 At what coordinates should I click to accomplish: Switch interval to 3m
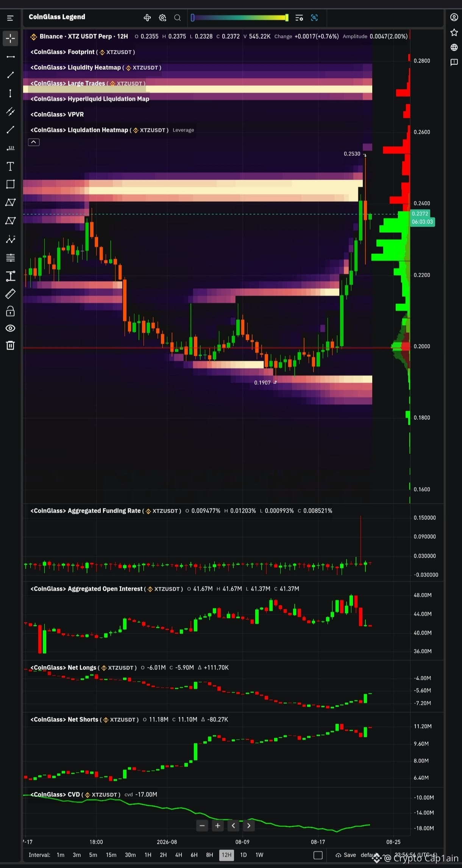pyautogui.click(x=77, y=855)
